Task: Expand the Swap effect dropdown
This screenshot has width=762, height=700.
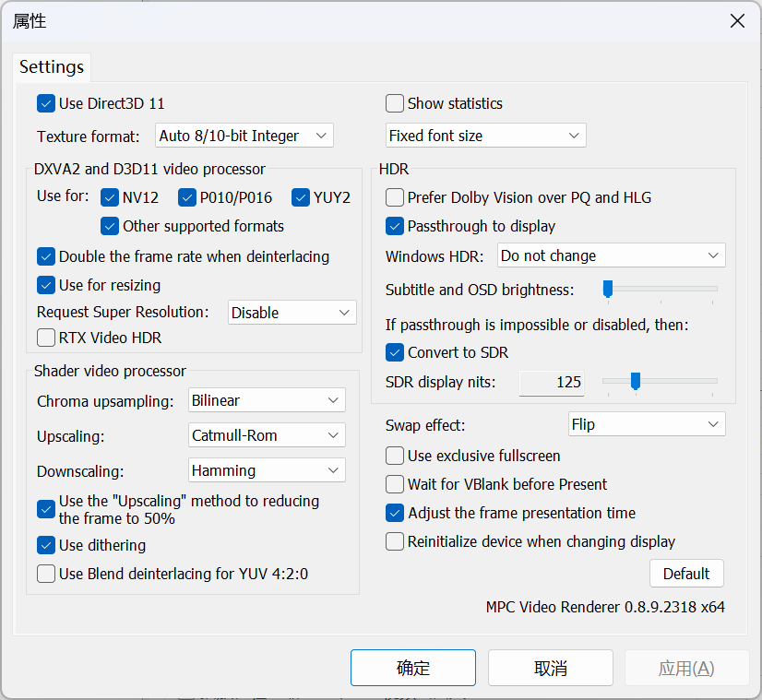Action: (x=647, y=424)
